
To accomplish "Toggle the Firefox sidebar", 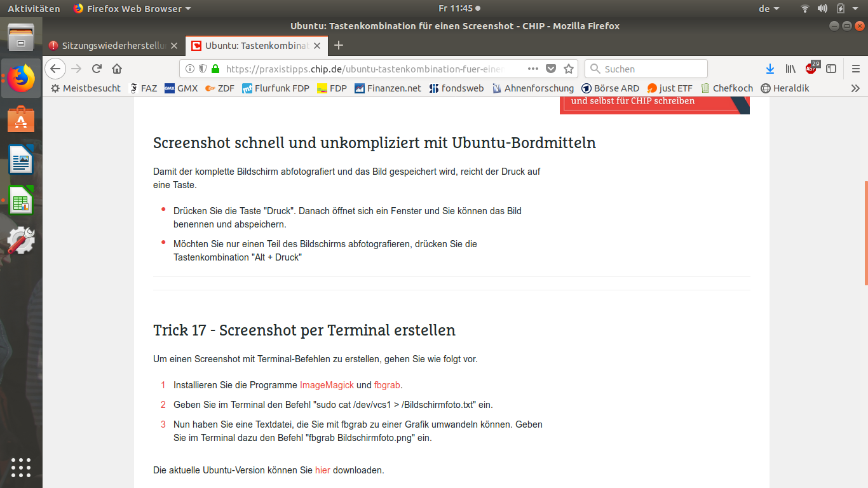I will tap(831, 69).
